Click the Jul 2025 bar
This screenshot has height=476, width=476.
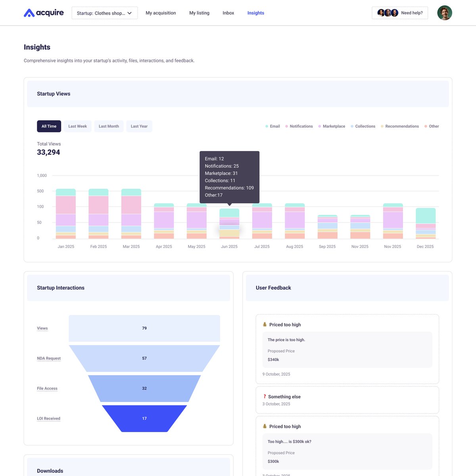[262, 221]
